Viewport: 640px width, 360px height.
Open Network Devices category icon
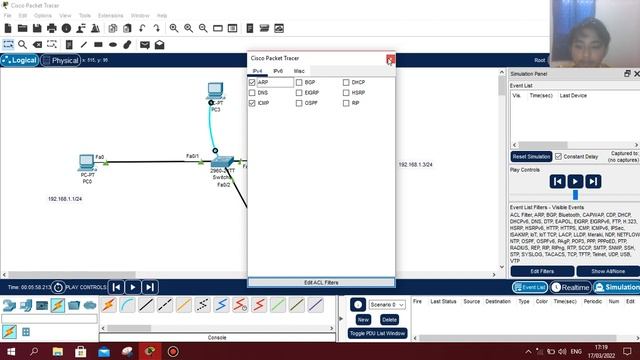[9, 305]
